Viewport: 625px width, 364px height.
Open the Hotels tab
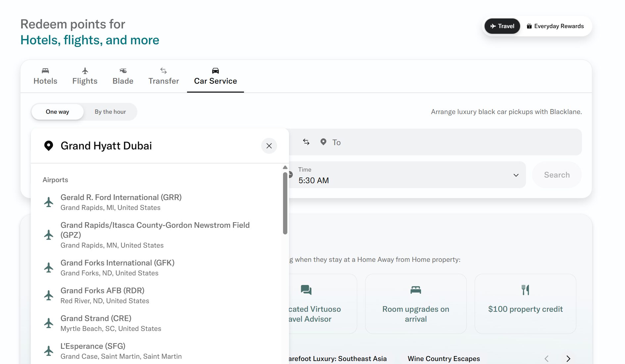45,76
